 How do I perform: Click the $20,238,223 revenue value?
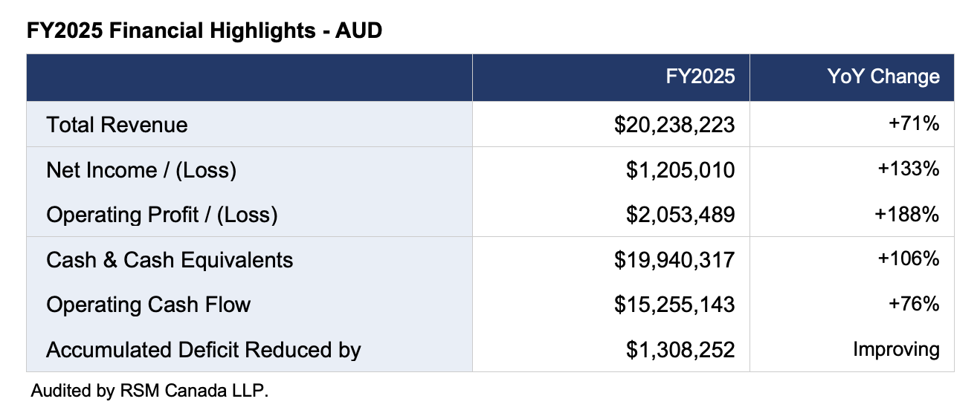tap(674, 125)
